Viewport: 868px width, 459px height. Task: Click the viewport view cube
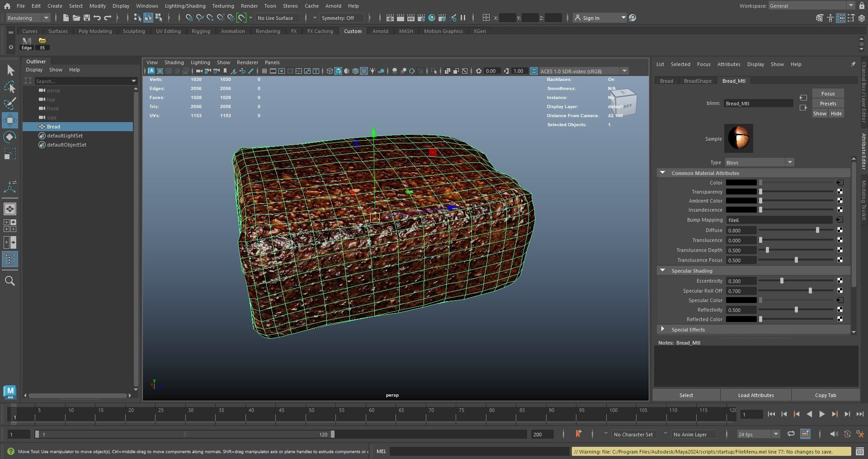623,103
